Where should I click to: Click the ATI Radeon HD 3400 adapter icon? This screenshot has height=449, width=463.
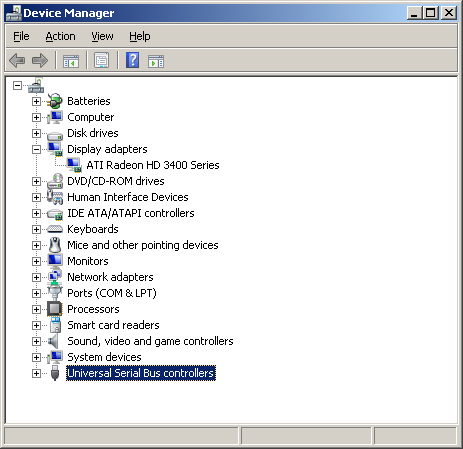coord(74,165)
